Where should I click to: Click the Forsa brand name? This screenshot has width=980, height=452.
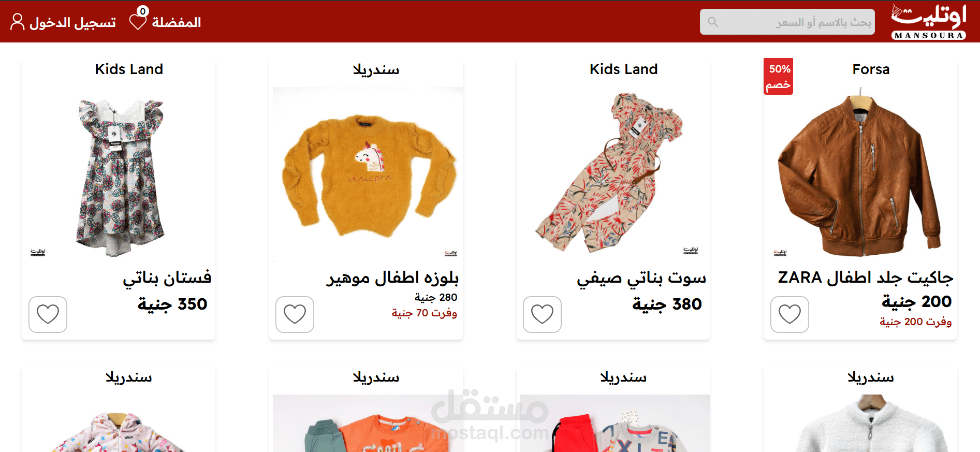coord(871,69)
